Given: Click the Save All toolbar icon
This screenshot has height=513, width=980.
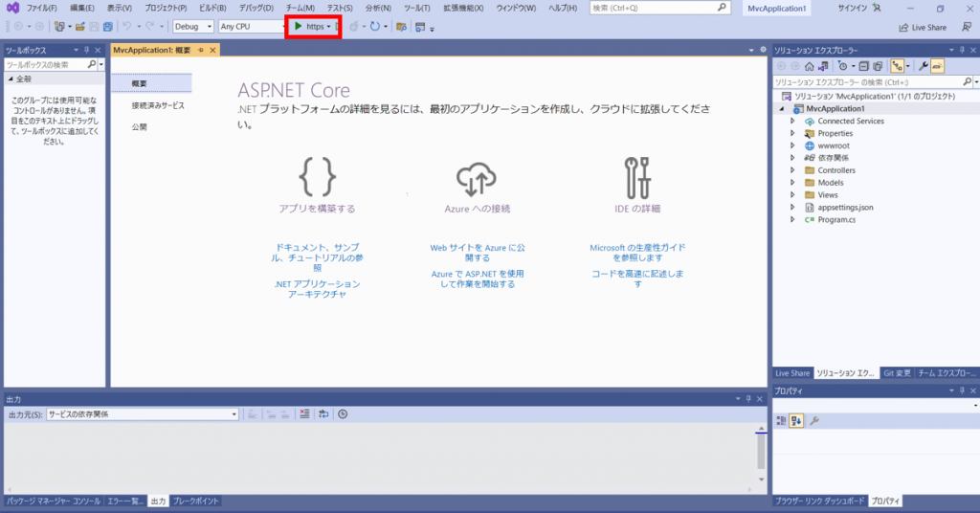Looking at the screenshot, I should tap(108, 27).
